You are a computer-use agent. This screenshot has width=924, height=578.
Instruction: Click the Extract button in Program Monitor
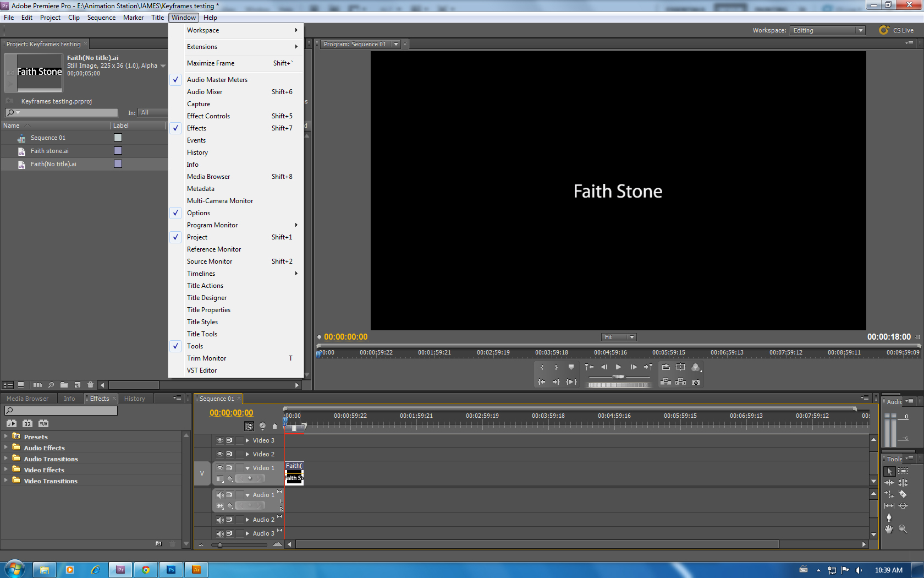680,381
